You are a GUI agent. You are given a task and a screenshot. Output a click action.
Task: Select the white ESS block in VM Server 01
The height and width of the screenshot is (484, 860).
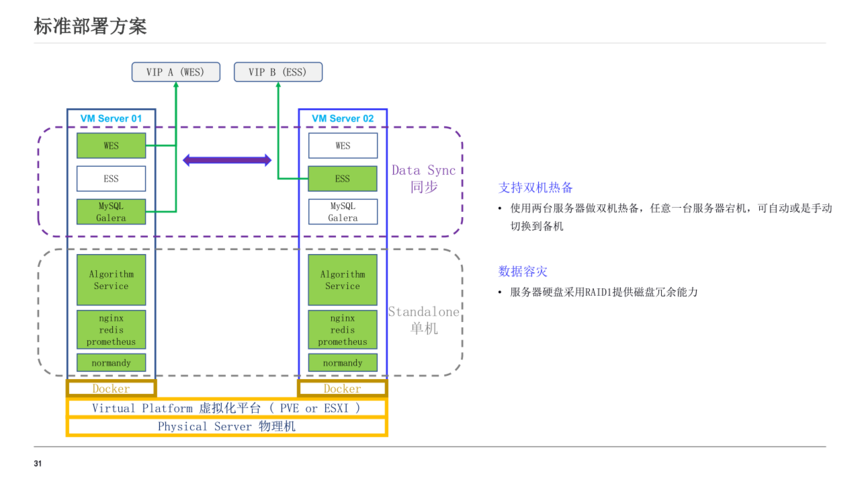click(111, 179)
